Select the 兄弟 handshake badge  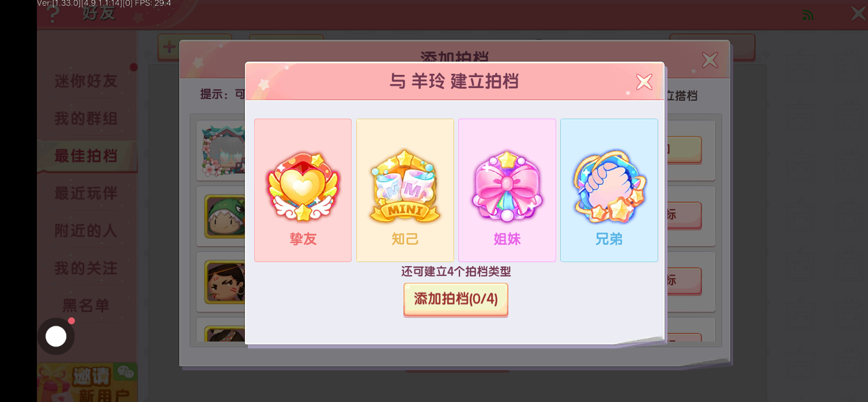[x=609, y=190]
